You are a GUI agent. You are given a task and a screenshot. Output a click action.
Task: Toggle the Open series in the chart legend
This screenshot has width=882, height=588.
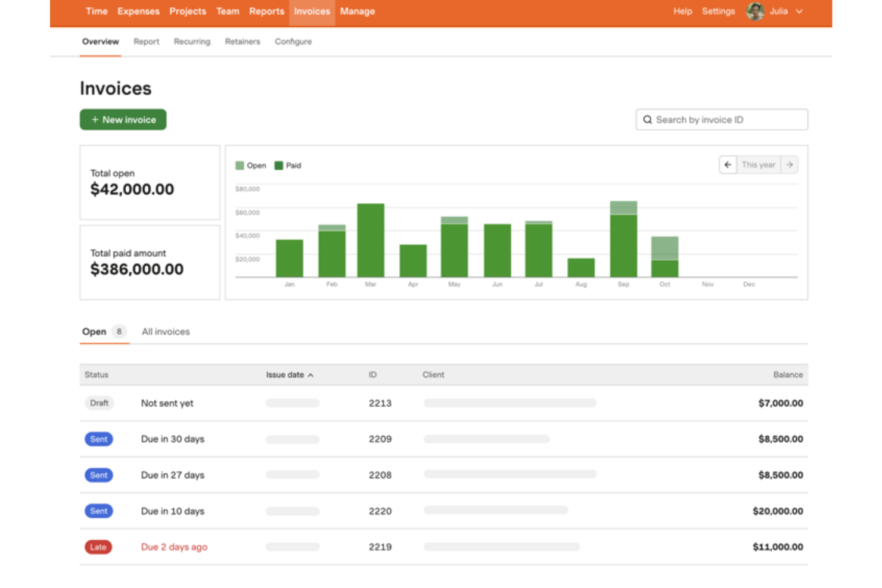click(x=250, y=165)
